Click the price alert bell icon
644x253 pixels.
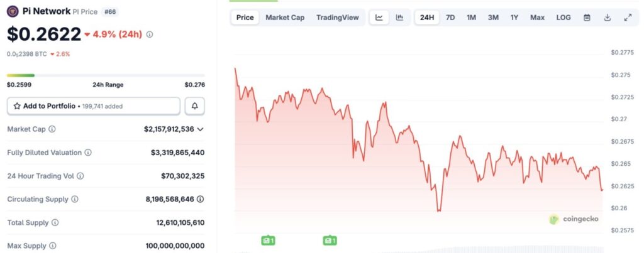click(194, 106)
